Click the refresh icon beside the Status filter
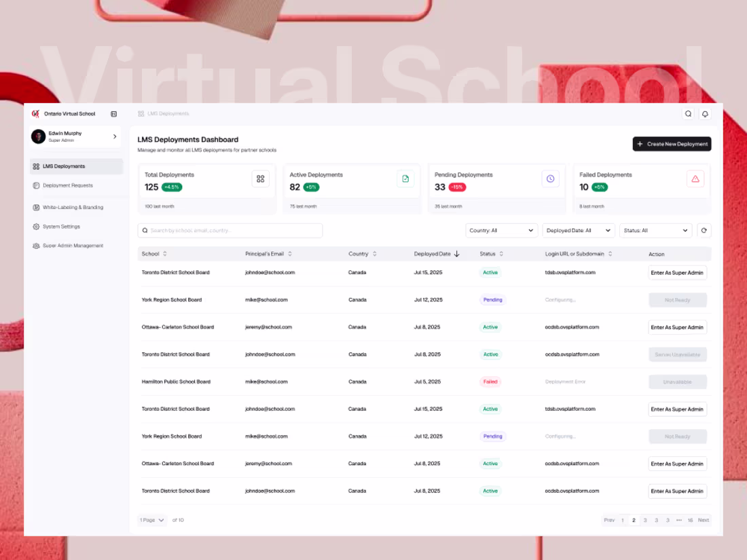 704,230
